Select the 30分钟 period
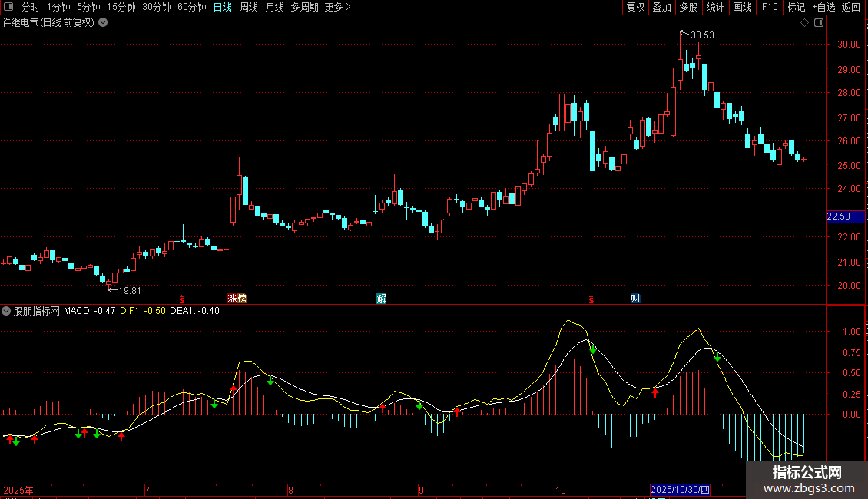 157,7
